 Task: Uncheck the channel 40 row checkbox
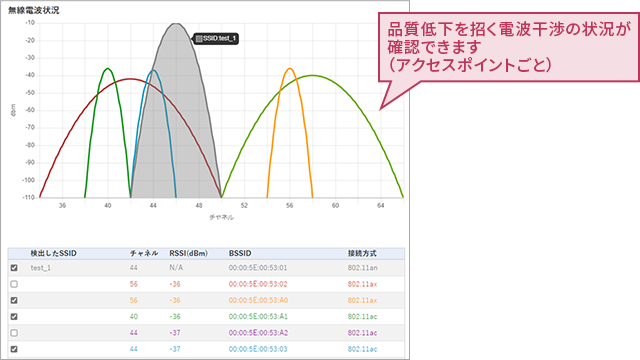click(x=14, y=317)
